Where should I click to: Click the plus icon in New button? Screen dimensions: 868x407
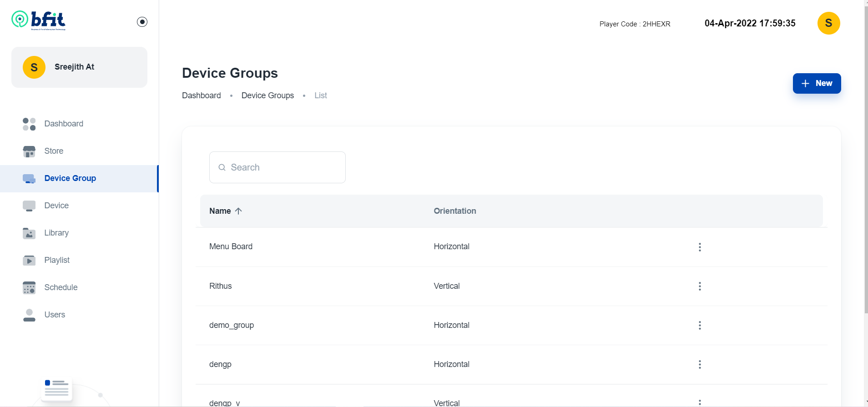point(805,83)
